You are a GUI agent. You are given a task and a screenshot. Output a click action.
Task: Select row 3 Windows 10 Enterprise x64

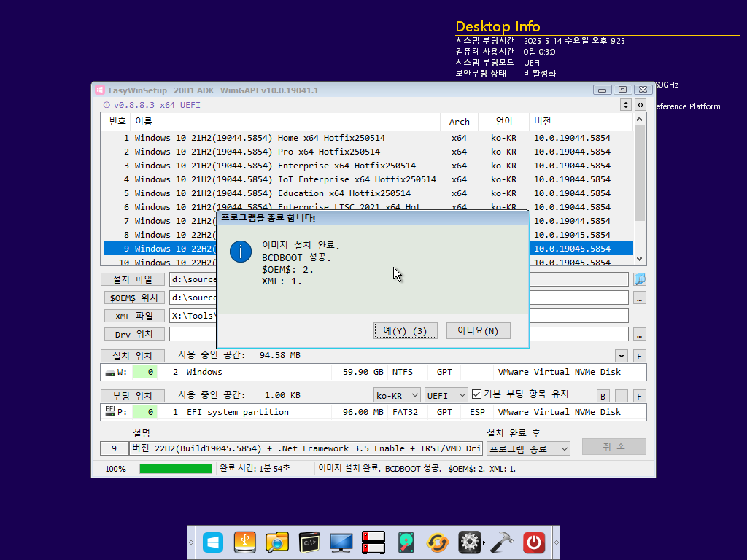[368, 166]
